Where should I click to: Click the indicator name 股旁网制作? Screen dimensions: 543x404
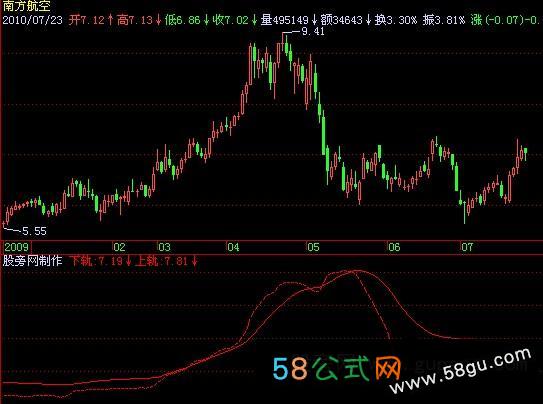click(33, 261)
